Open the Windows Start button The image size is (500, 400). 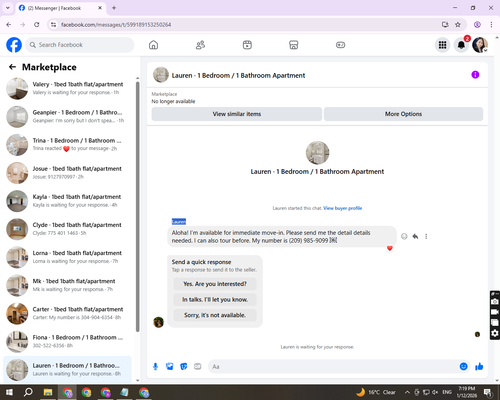pos(9,392)
